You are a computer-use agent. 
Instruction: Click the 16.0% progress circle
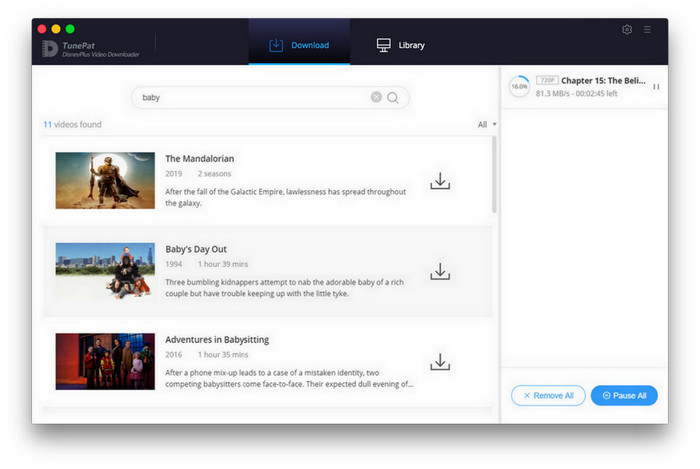(x=519, y=87)
